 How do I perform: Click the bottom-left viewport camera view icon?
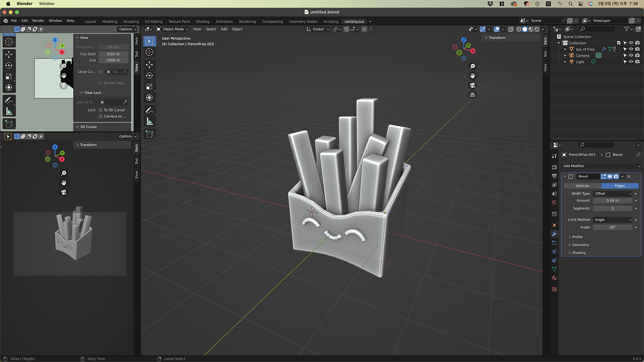click(x=64, y=192)
